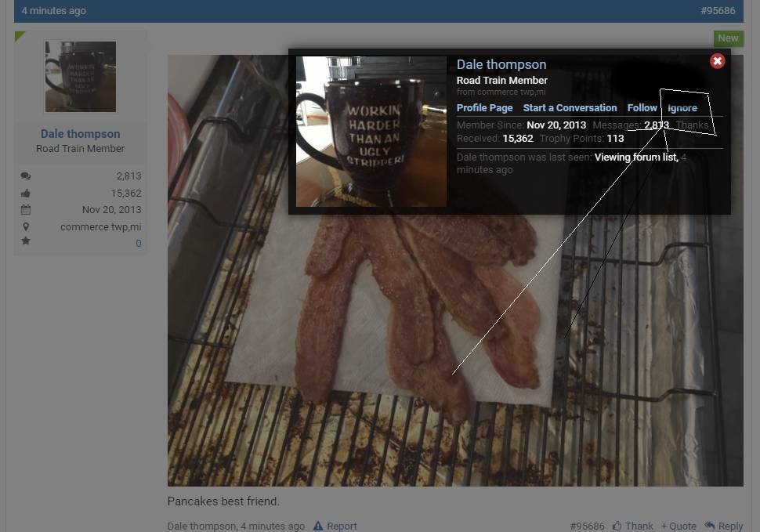Close the member card popup
760x532 pixels.
tap(717, 61)
